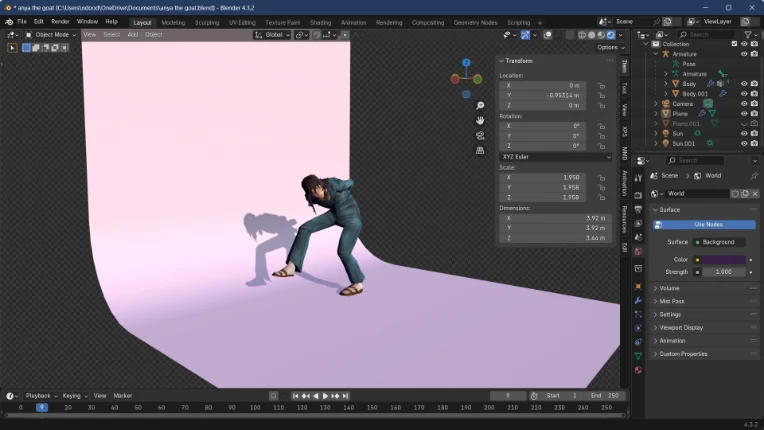Toggle the Collection exclude checkbox
The height and width of the screenshot is (430, 764).
point(734,44)
